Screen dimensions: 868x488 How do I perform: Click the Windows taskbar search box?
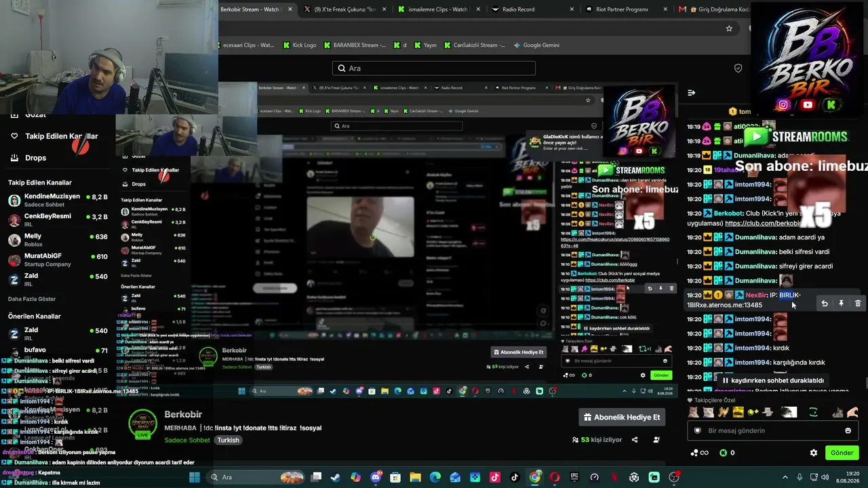258,477
